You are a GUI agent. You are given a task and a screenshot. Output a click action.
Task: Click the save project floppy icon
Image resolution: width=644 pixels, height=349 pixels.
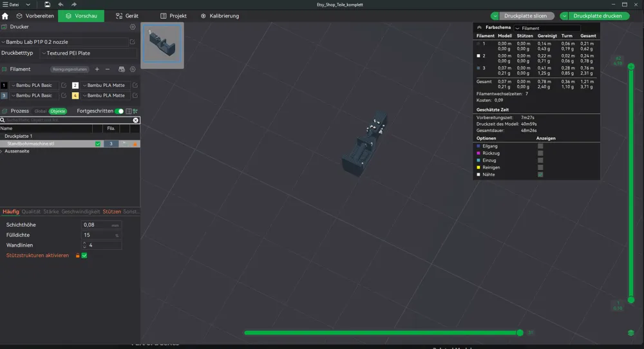pyautogui.click(x=47, y=5)
